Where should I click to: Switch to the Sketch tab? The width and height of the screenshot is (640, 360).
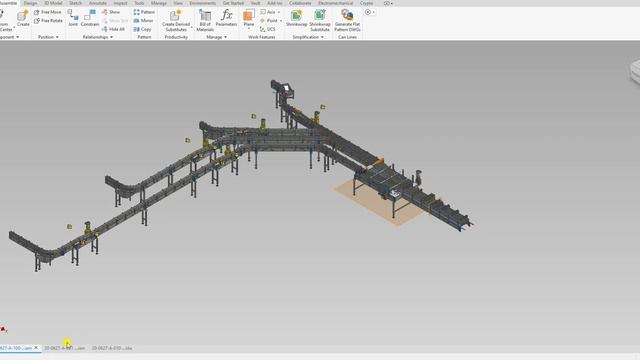click(76, 3)
